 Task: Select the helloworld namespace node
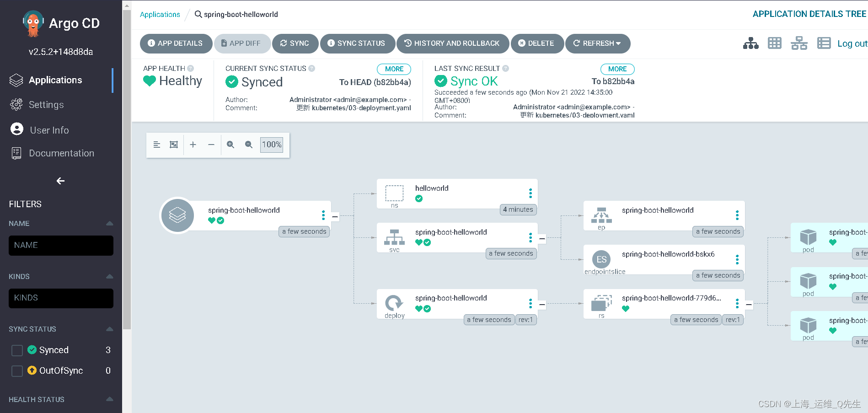pyautogui.click(x=457, y=193)
